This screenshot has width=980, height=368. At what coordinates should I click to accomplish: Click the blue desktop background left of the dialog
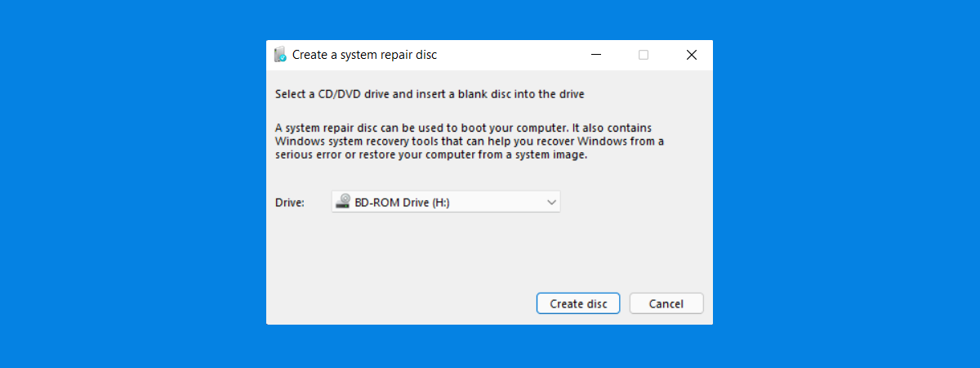coord(131,184)
